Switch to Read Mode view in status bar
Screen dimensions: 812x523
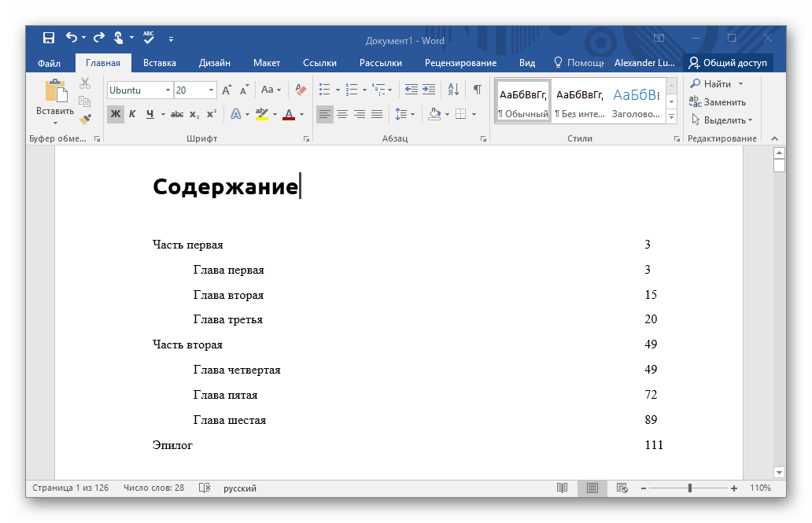click(562, 488)
